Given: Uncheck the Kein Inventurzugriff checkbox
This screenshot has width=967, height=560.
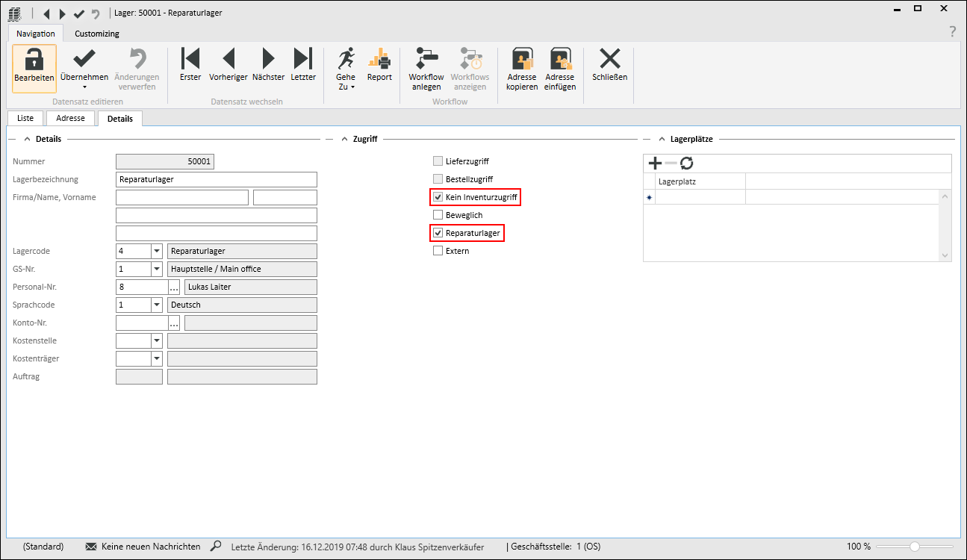Looking at the screenshot, I should click(x=438, y=198).
